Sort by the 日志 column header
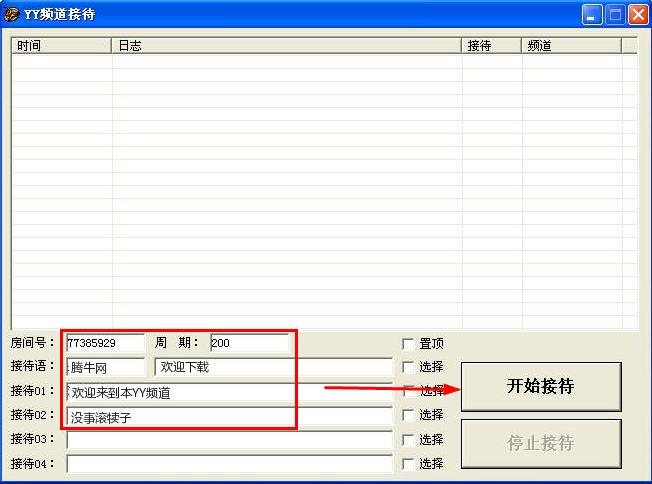Screen dimensions: 652x484 [286, 46]
